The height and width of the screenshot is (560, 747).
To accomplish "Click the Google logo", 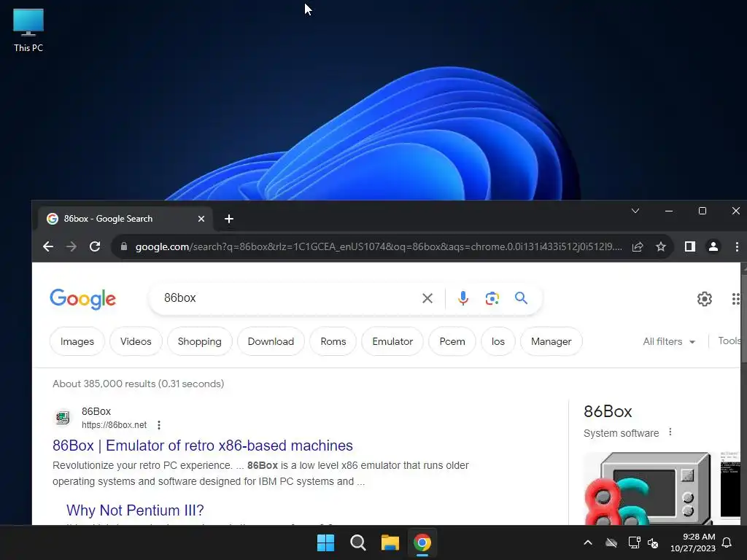I will click(83, 299).
